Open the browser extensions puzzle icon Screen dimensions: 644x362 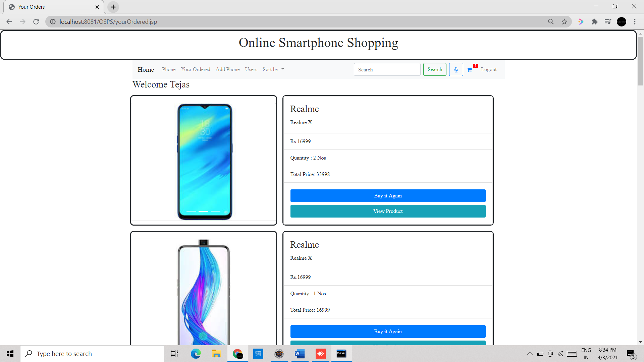tap(594, 22)
